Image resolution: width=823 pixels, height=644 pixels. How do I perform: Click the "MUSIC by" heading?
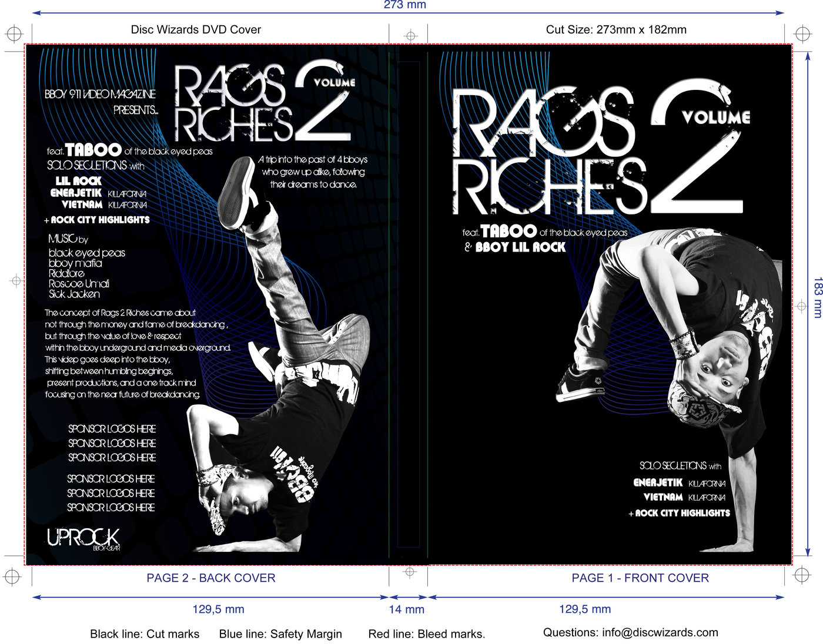[68, 239]
